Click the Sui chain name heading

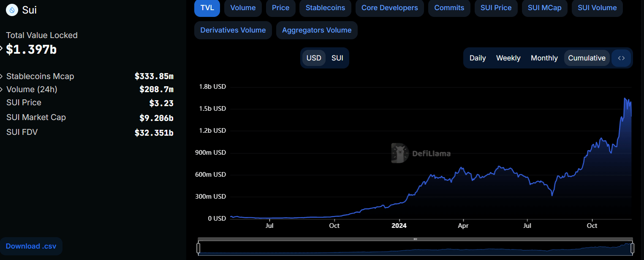pos(30,10)
